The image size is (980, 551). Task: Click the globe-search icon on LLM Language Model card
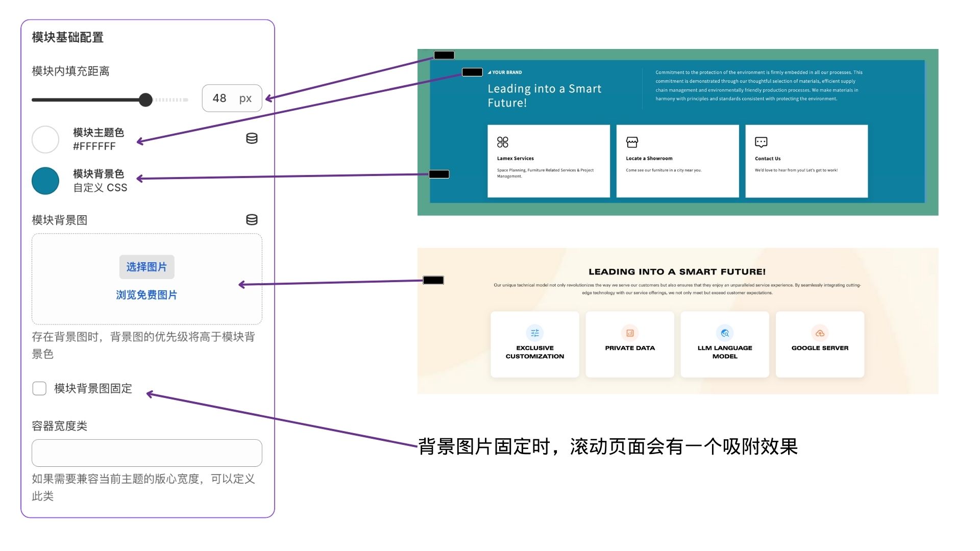tap(725, 333)
